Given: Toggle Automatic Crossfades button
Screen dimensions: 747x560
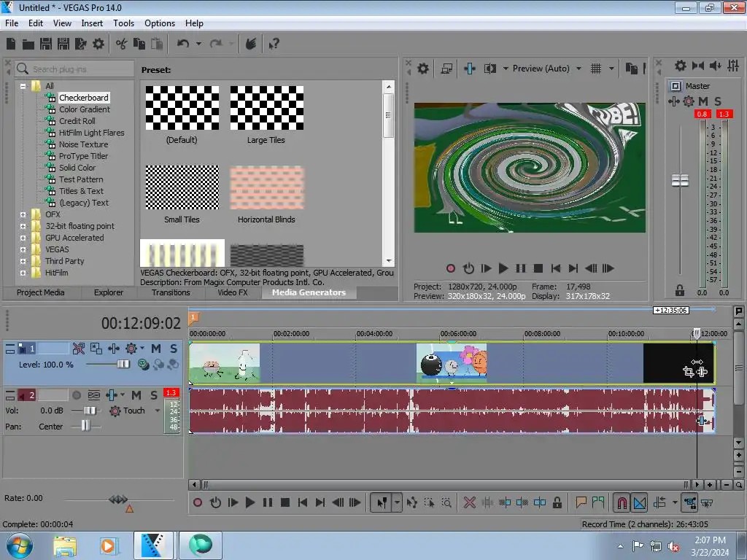Looking at the screenshot, I should click(640, 503).
